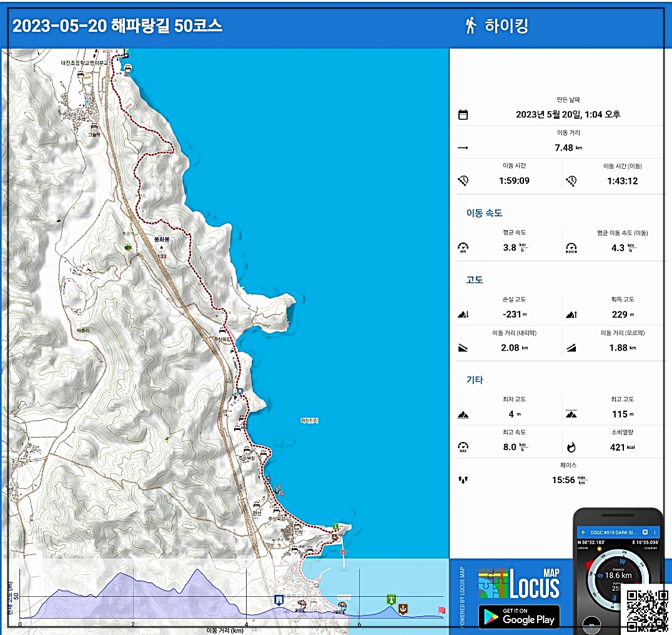
Task: Click the average speed gauge beside 3.8
Action: pos(463,247)
